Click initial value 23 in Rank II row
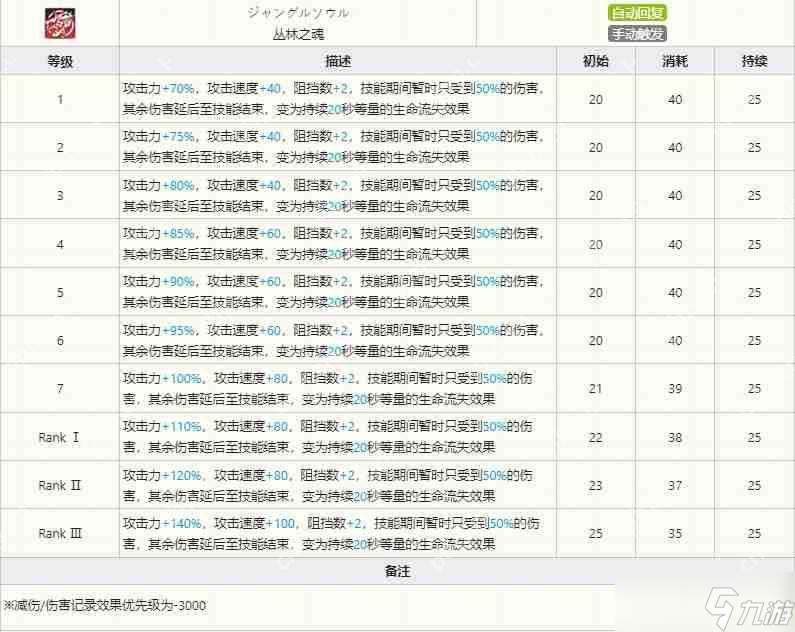This screenshot has width=795, height=632. (x=596, y=486)
